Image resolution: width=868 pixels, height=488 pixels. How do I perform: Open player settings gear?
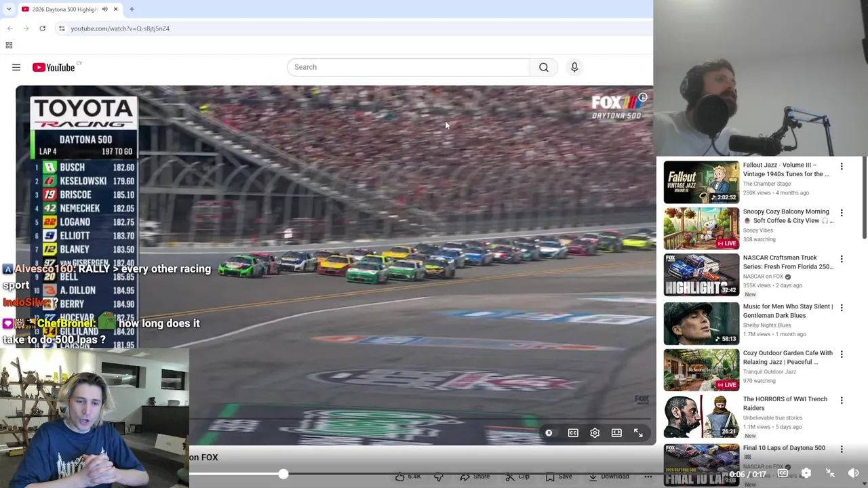point(595,433)
